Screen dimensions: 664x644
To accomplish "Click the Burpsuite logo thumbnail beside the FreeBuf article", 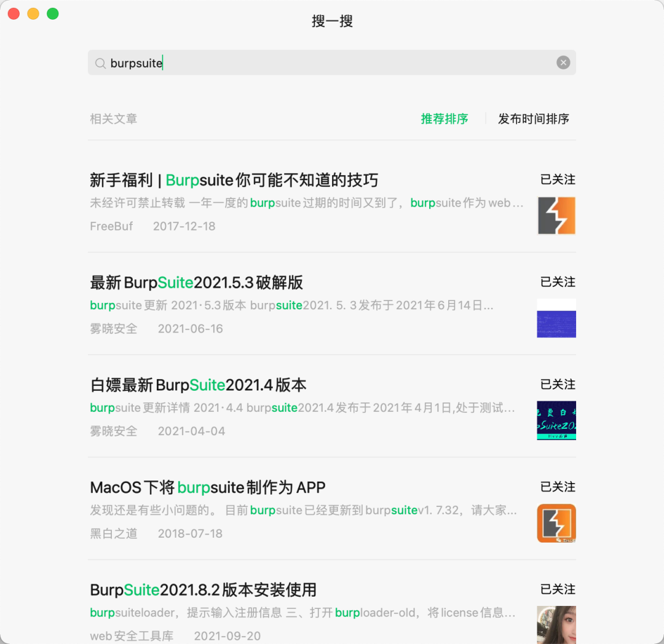I will click(x=556, y=216).
